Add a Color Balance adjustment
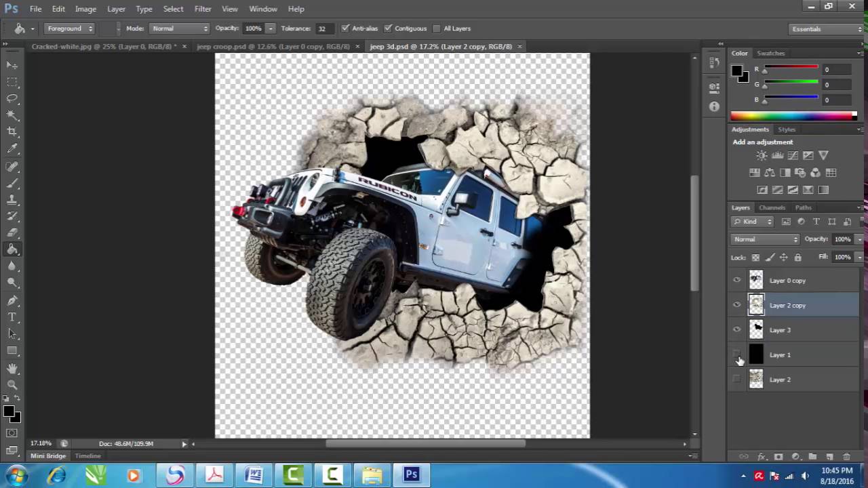Screen dimensions: 868x488 [770, 173]
